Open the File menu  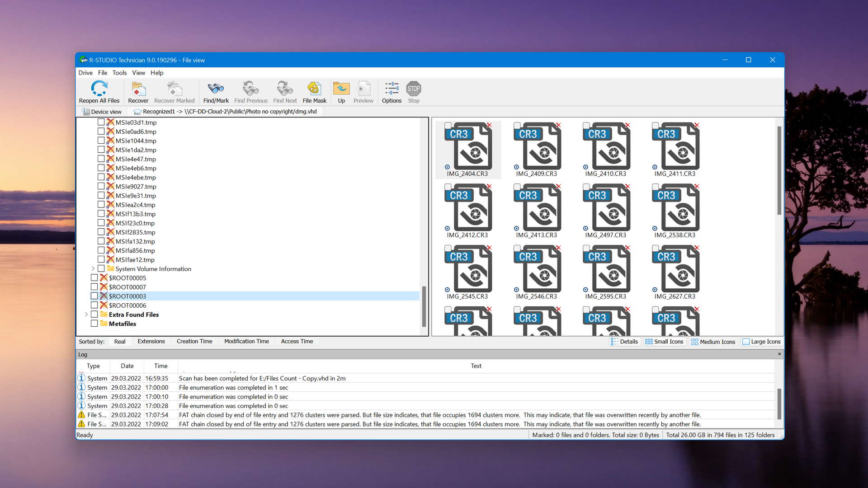[x=103, y=73]
